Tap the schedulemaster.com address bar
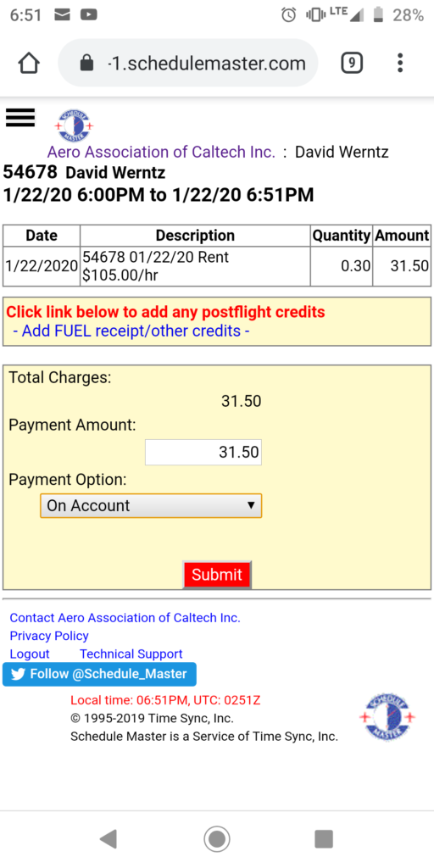This screenshot has width=434, height=868. pyautogui.click(x=188, y=63)
